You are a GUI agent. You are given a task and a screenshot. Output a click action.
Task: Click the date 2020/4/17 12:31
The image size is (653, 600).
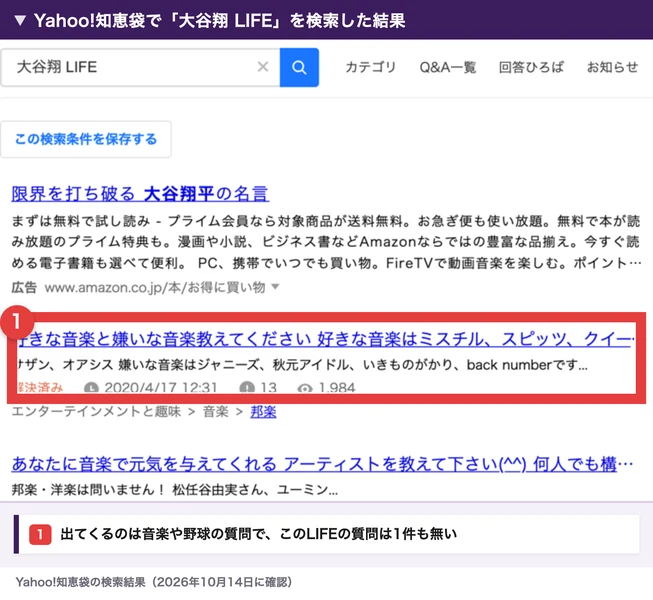click(x=161, y=388)
